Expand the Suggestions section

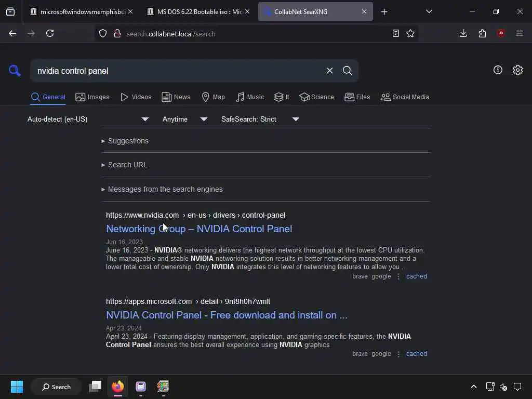125,141
